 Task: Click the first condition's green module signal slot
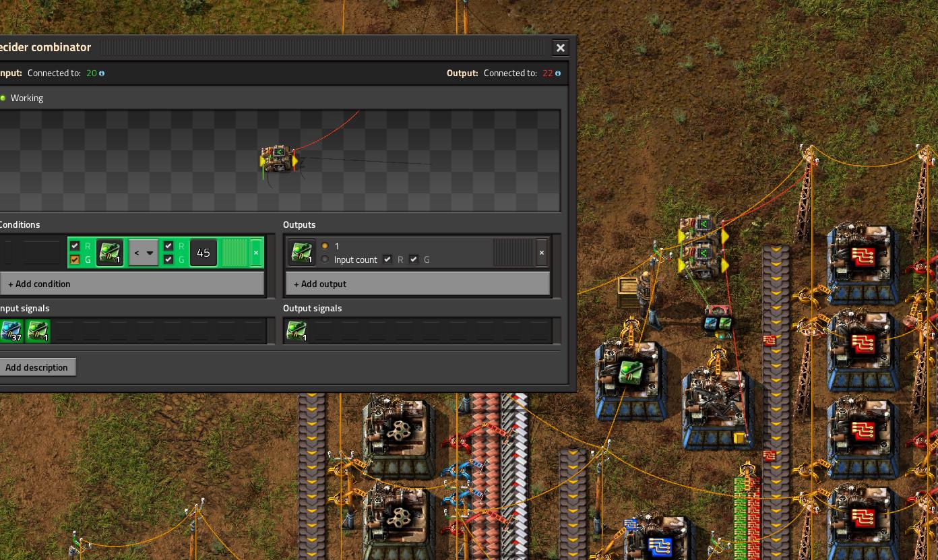[x=110, y=253]
